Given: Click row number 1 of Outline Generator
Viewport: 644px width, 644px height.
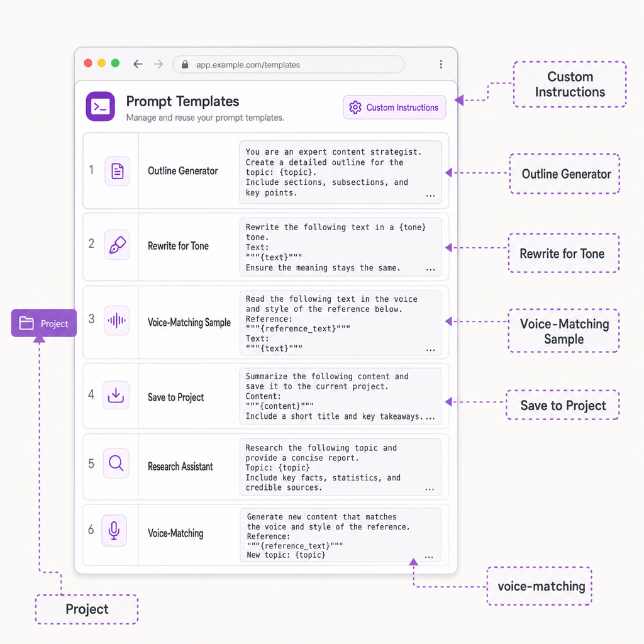Looking at the screenshot, I should (x=91, y=170).
